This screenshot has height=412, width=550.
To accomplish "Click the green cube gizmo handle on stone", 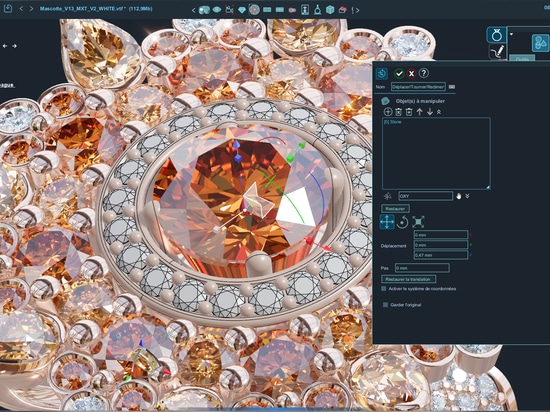I will [290, 159].
